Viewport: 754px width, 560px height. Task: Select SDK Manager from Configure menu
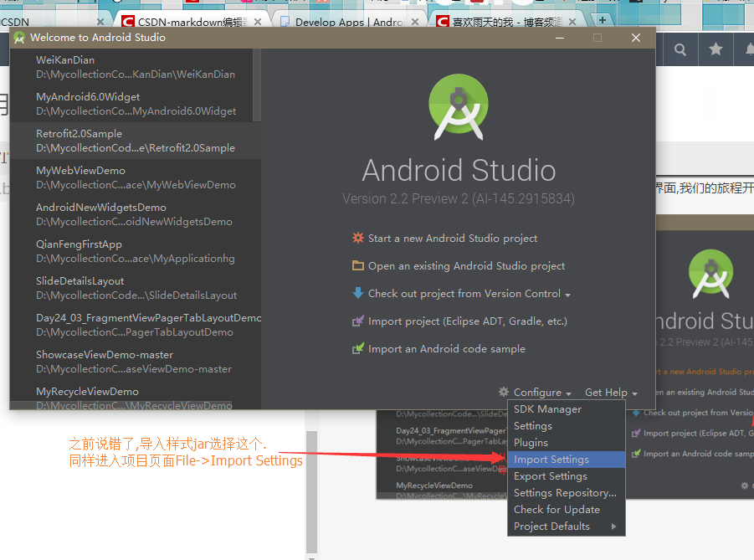click(566, 409)
